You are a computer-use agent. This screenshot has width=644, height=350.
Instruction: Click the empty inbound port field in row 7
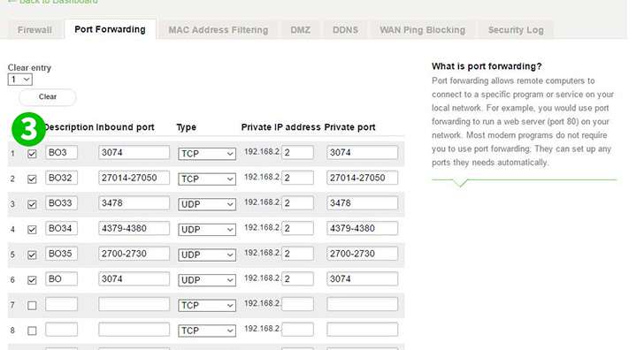tap(134, 304)
